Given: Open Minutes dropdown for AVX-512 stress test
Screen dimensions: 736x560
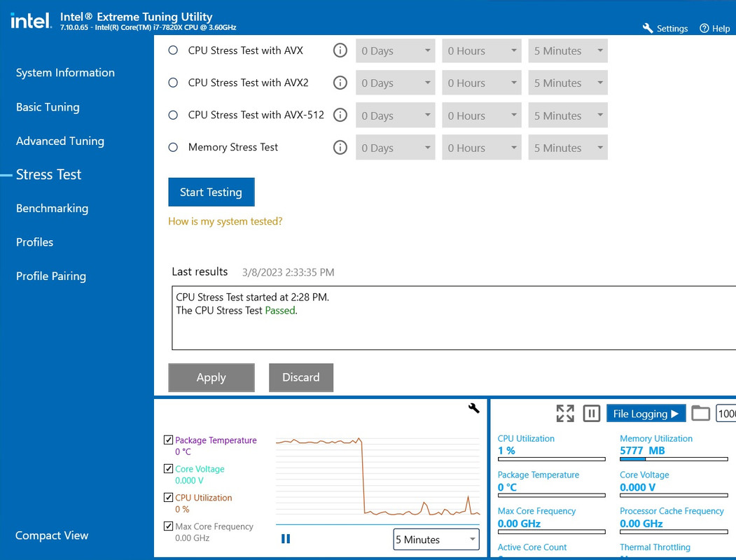Looking at the screenshot, I should 568,115.
